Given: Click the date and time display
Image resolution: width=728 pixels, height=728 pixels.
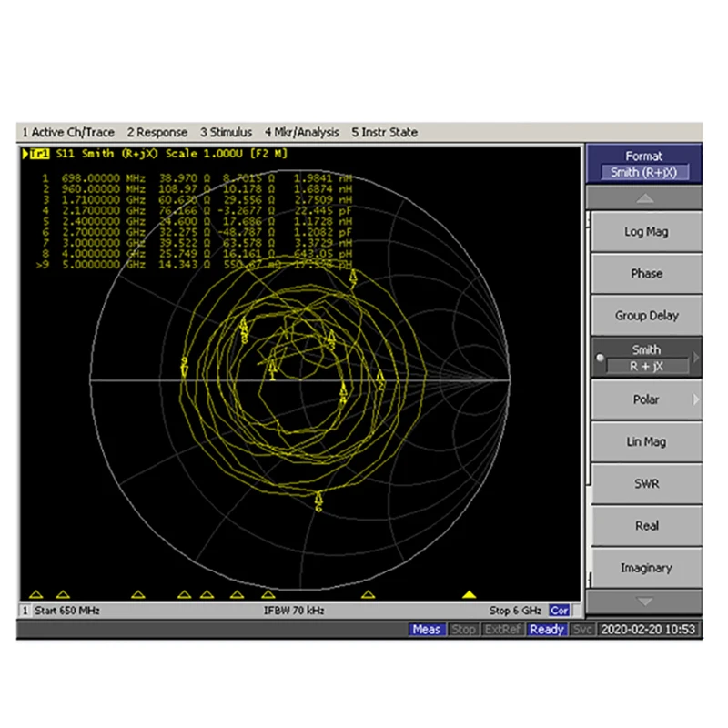Looking at the screenshot, I should tap(648, 630).
